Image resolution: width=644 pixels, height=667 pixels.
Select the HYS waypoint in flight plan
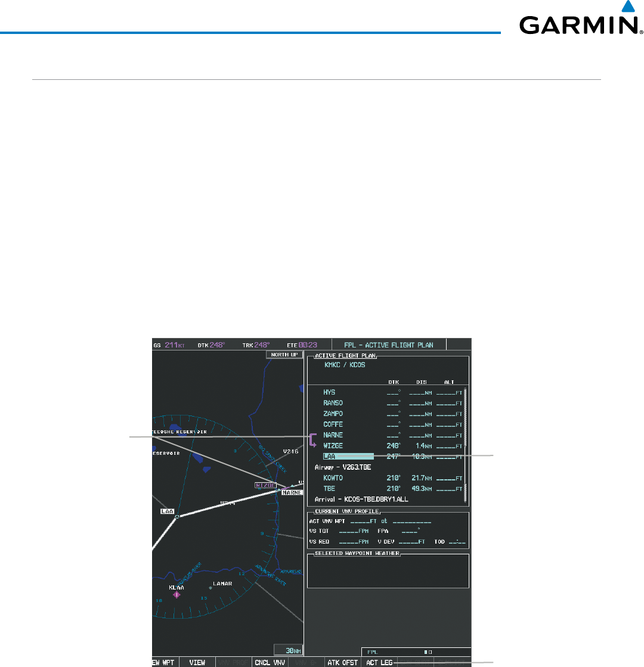(x=329, y=392)
